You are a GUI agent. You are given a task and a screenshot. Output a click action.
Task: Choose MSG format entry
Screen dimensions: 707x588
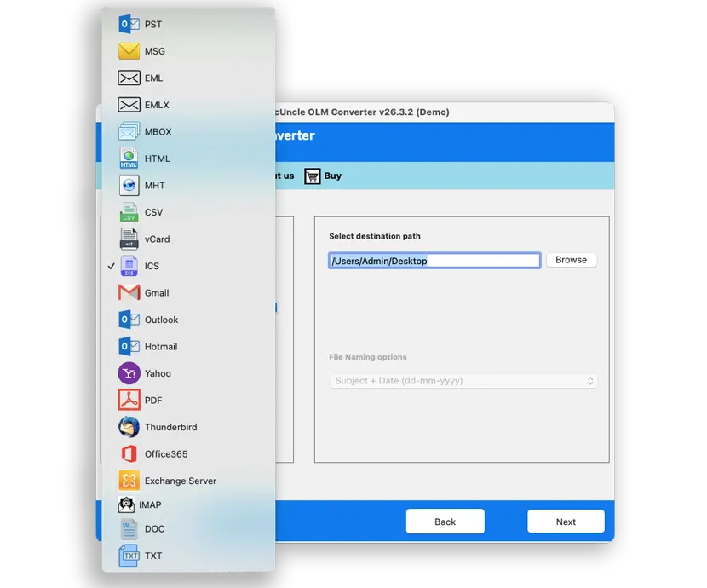coord(188,51)
